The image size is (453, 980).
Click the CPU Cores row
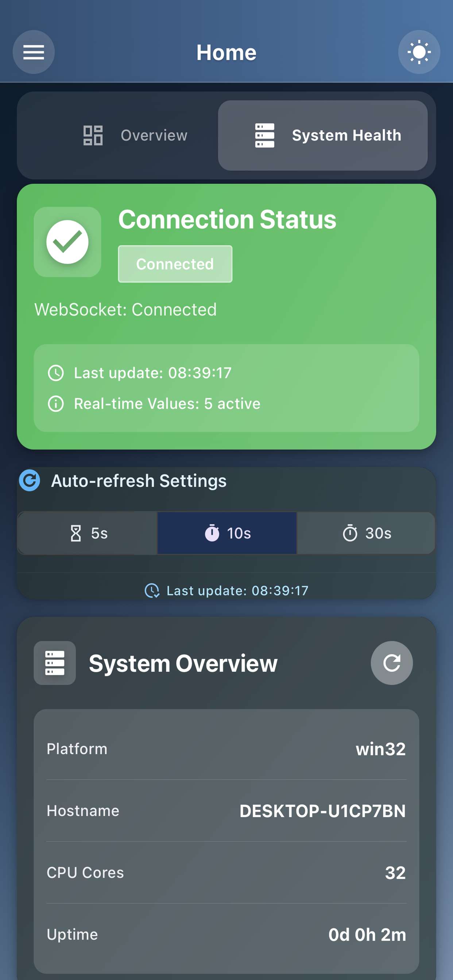click(226, 873)
